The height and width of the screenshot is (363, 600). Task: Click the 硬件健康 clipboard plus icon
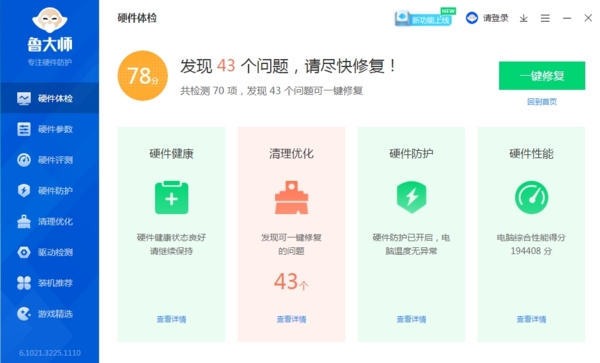pyautogui.click(x=171, y=197)
